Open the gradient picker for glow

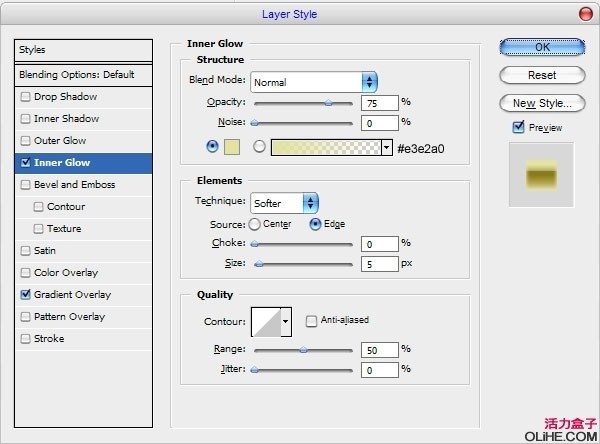pyautogui.click(x=386, y=147)
